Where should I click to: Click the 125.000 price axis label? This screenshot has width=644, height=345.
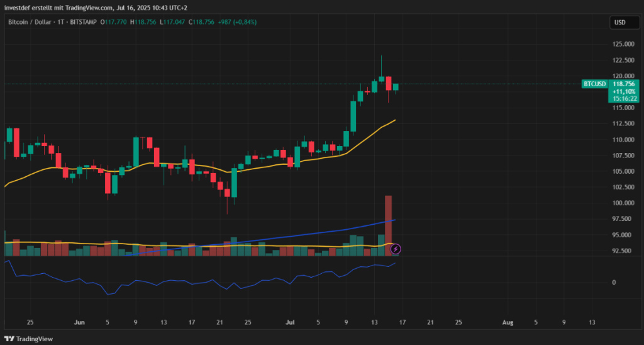pos(620,44)
